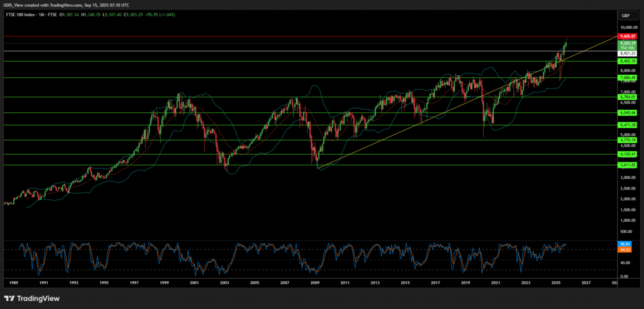Click the 10,000.00 tick on price scale
The height and width of the screenshot is (309, 644).
(630, 28)
